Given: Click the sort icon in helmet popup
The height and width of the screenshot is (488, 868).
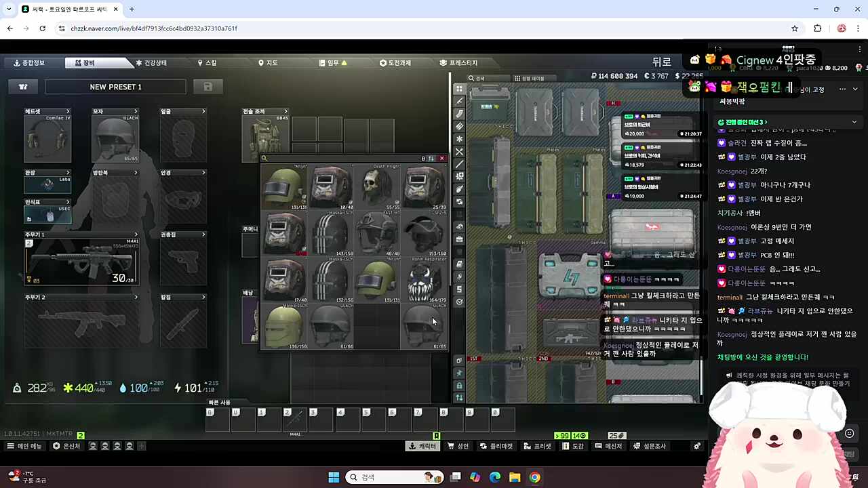Looking at the screenshot, I should coord(431,159).
